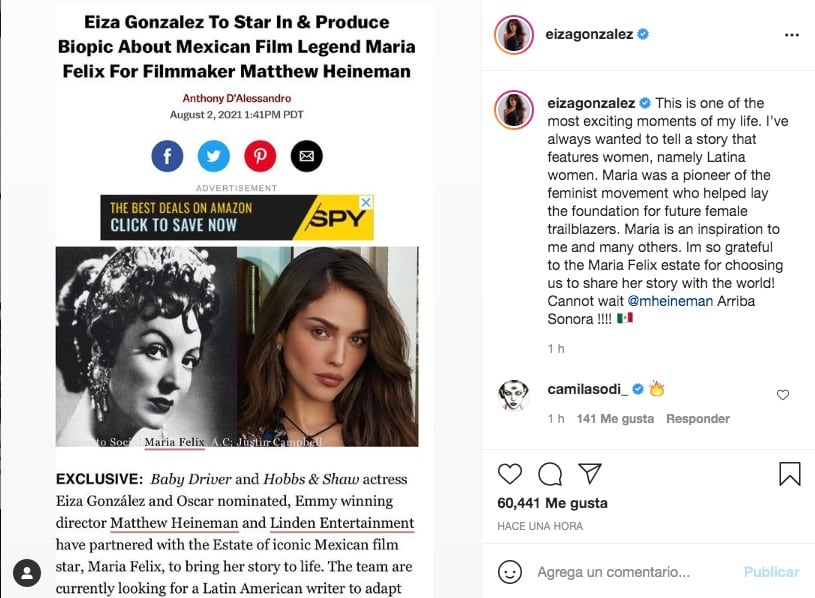Open the emoji picker smiley icon

pyautogui.click(x=510, y=572)
